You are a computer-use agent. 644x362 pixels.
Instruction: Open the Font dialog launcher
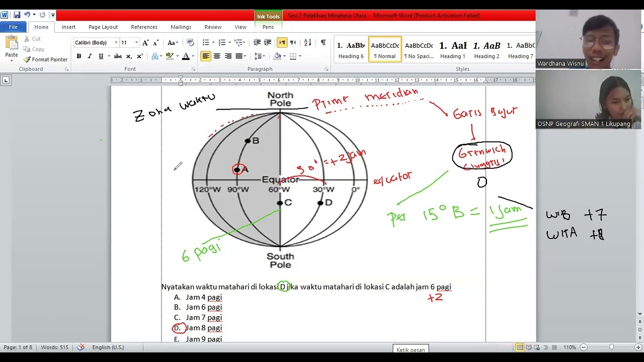pyautogui.click(x=193, y=69)
